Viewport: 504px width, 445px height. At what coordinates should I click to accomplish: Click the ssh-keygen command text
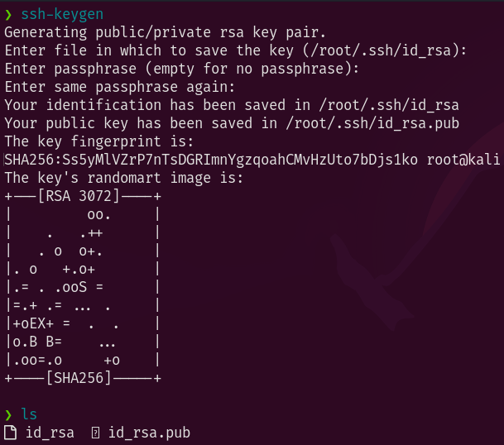click(62, 14)
